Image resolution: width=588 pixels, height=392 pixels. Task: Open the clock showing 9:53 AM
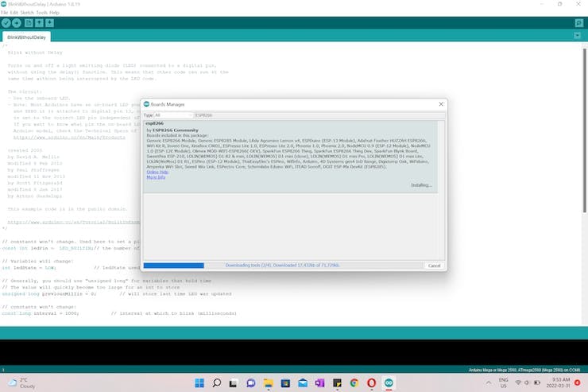coord(558,383)
